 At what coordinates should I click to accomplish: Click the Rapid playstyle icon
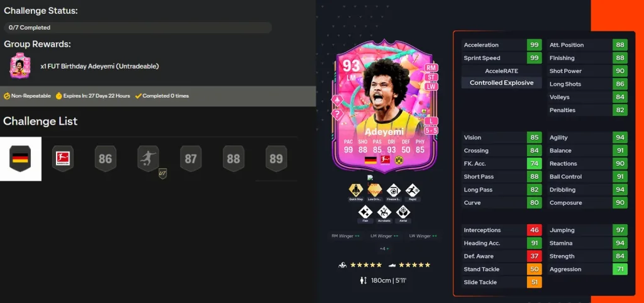click(x=413, y=190)
